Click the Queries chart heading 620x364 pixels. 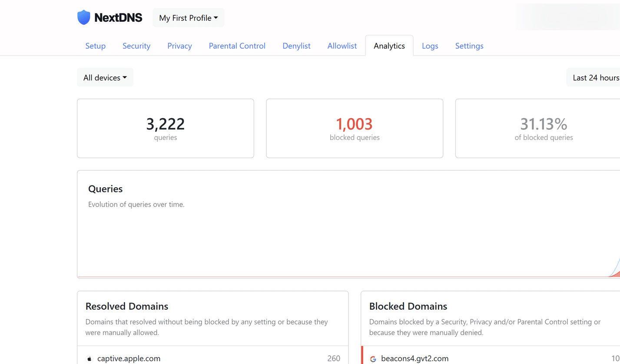[x=106, y=189]
